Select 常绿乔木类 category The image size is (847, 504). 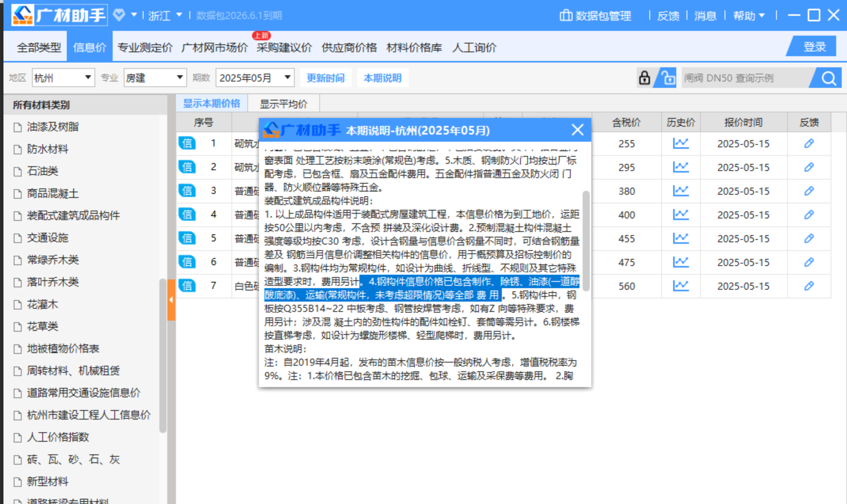pyautogui.click(x=53, y=260)
